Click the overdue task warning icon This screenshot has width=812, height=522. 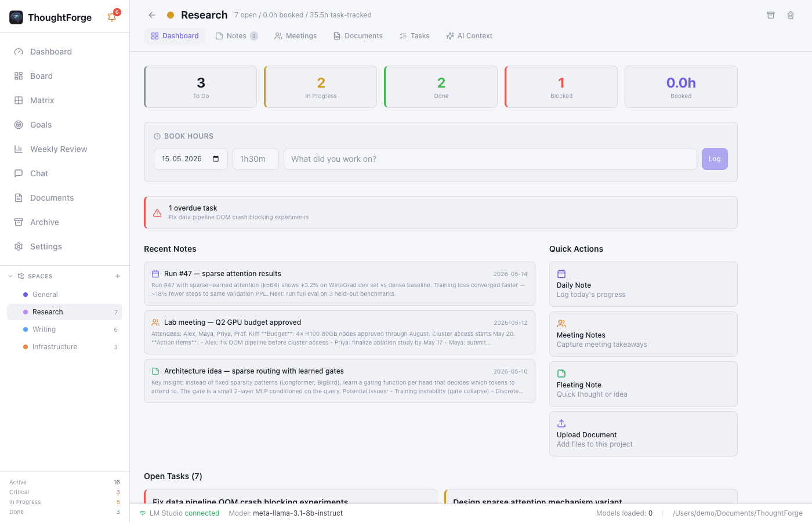tap(157, 213)
